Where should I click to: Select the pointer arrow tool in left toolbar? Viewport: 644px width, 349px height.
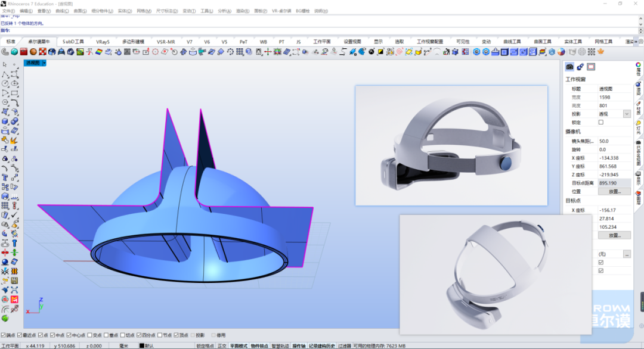[5, 64]
